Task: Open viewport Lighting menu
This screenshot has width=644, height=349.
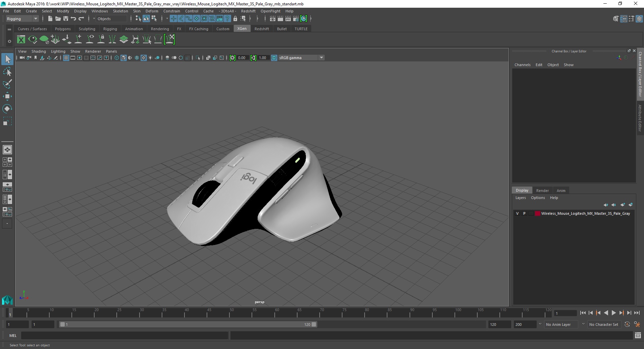Action: point(58,51)
